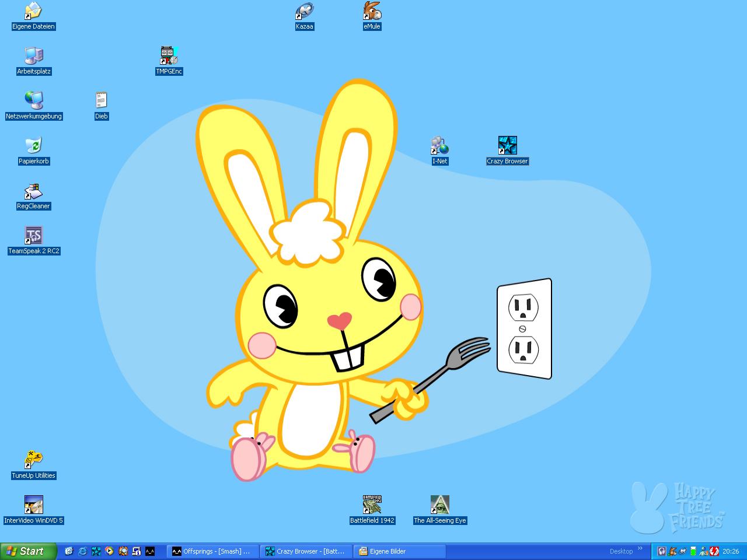Click the eMule tray icon
Viewport: 747px width, 560px height.
coord(672,551)
